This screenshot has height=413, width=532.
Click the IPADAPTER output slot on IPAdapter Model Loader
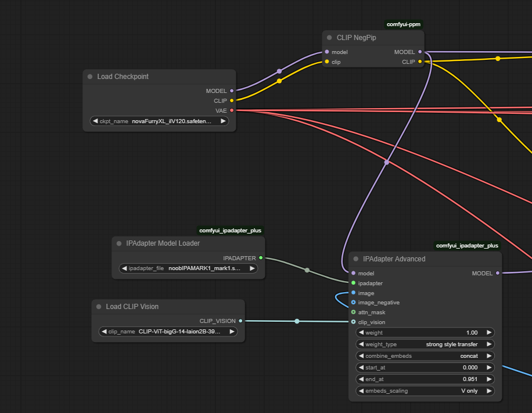point(261,258)
